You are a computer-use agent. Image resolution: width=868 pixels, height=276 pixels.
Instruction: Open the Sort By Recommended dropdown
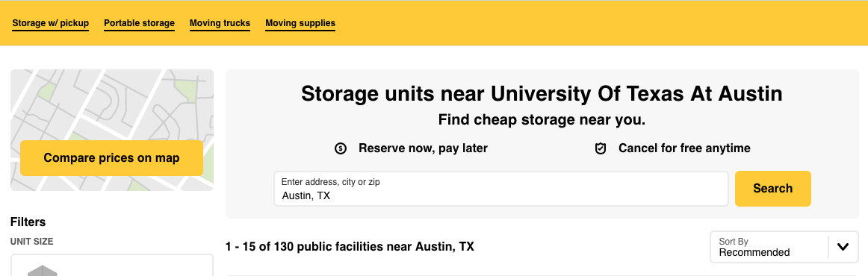click(x=784, y=247)
